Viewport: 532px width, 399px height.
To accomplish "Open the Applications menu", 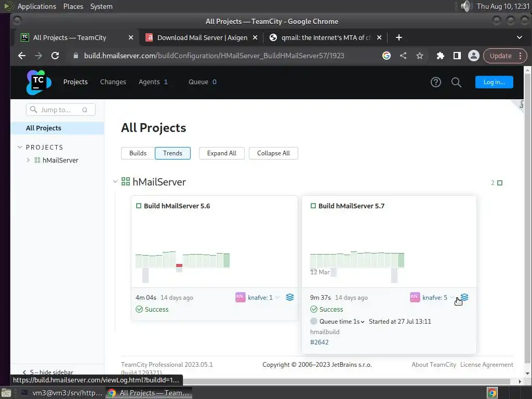I will (x=37, y=6).
